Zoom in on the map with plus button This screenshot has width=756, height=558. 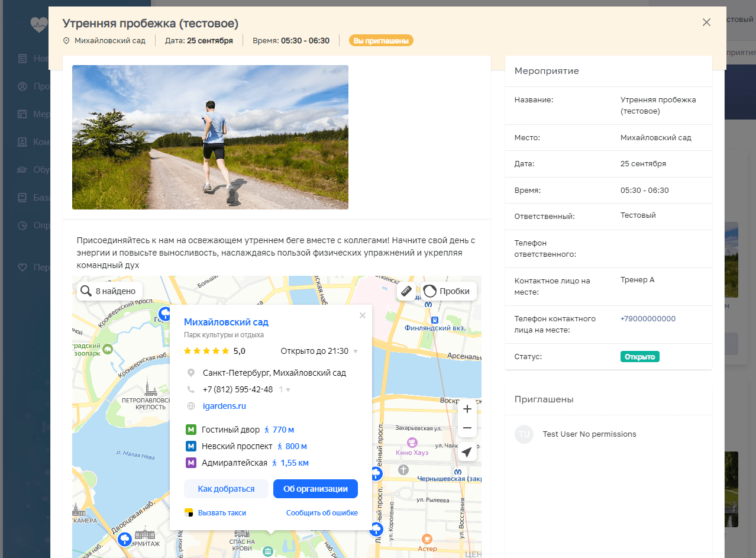click(x=467, y=409)
